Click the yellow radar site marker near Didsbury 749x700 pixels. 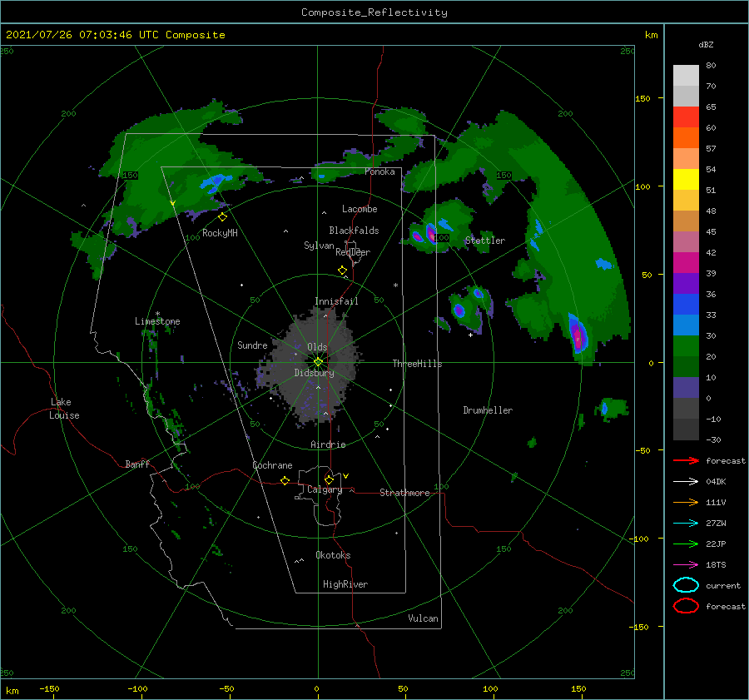point(318,362)
